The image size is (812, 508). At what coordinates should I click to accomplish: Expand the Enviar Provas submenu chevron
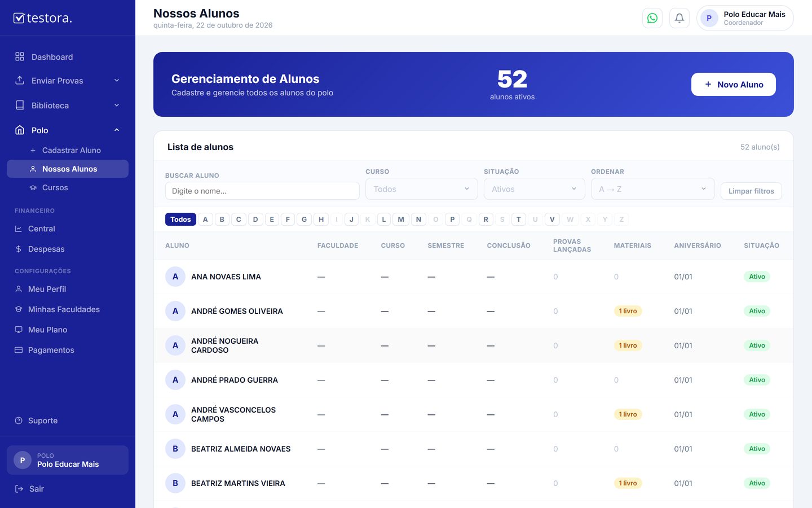coord(117,80)
